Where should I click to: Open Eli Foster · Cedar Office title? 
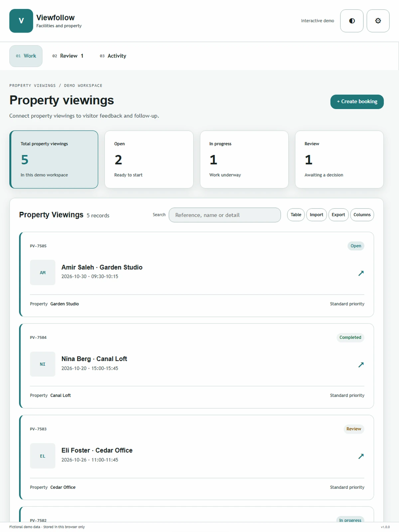pyautogui.click(x=97, y=450)
